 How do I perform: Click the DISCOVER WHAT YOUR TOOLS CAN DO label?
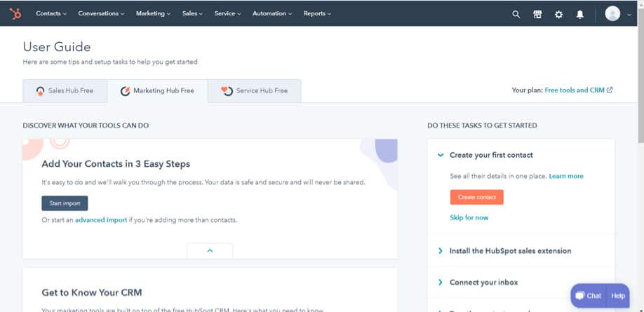(x=86, y=126)
